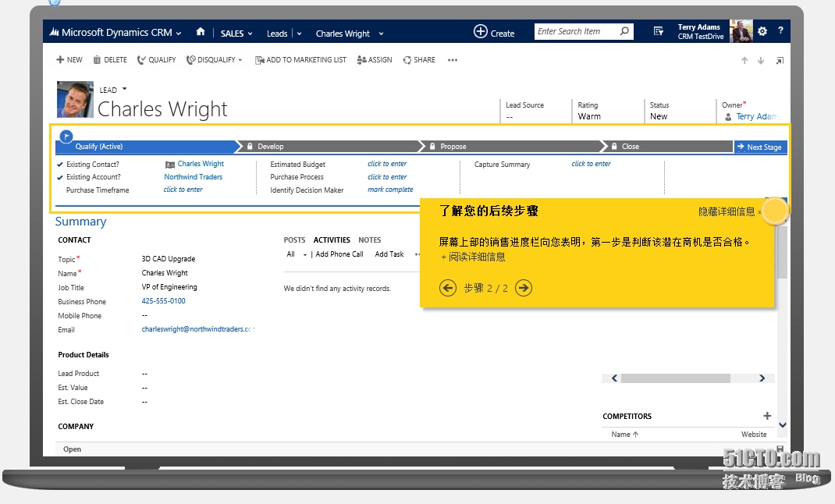Expand the SALES area dropdown
Viewport: 835px width, 504px height.
coord(250,34)
